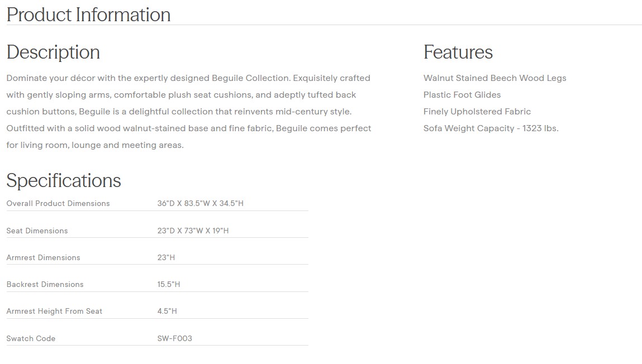Select the Armrest Height From Seat label
This screenshot has width=642, height=364.
54,311
